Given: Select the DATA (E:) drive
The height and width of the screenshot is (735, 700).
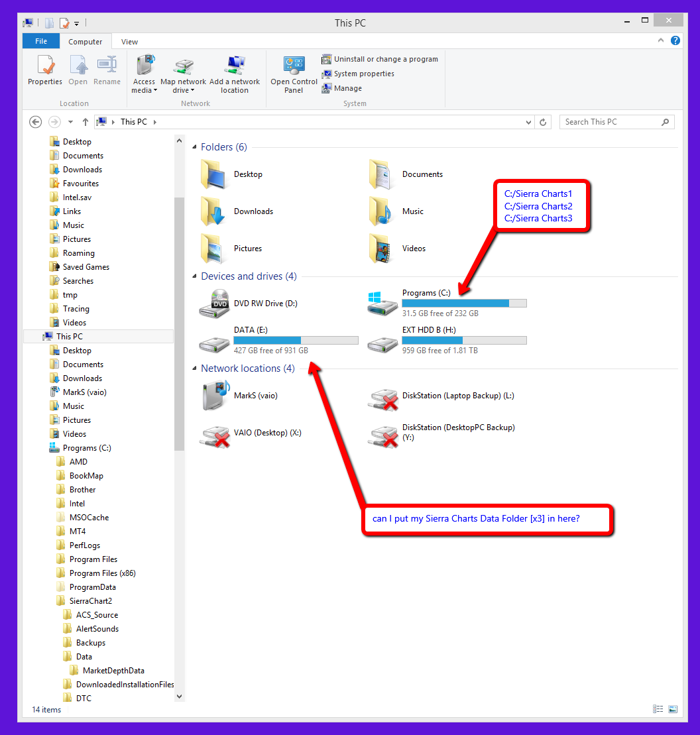Looking at the screenshot, I should point(278,340).
